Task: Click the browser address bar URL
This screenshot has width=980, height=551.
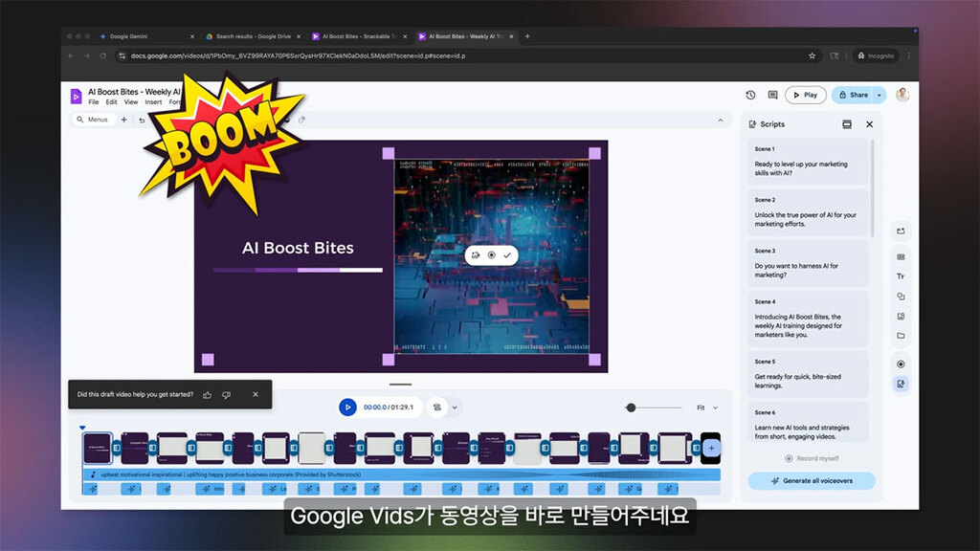Action: tap(298, 55)
